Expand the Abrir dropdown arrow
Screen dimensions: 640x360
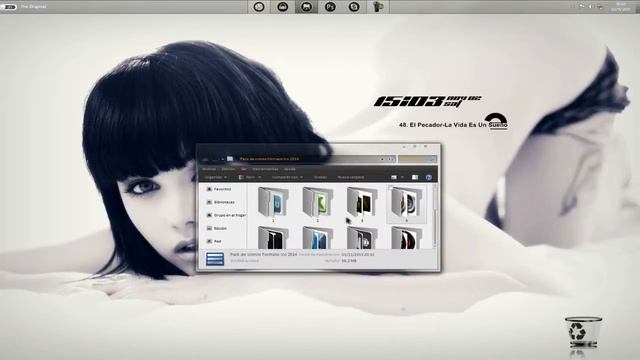pyautogui.click(x=260, y=177)
